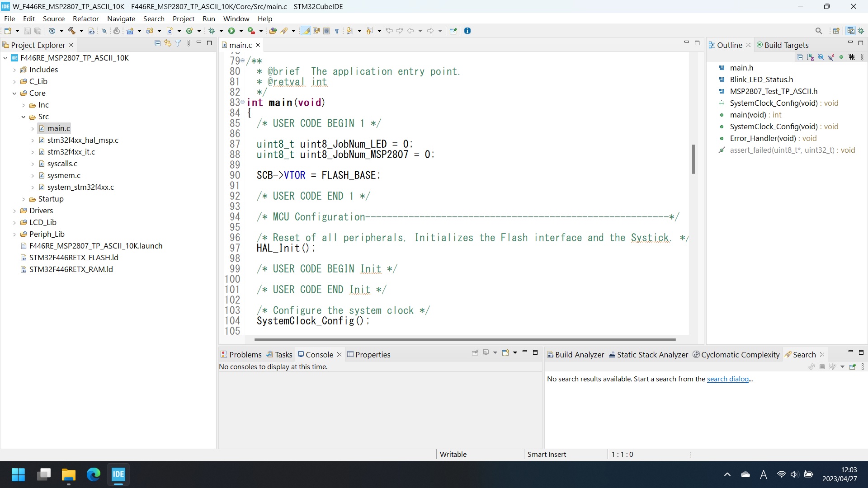Expand the Drivers tree item
The image size is (868, 488).
[13, 211]
